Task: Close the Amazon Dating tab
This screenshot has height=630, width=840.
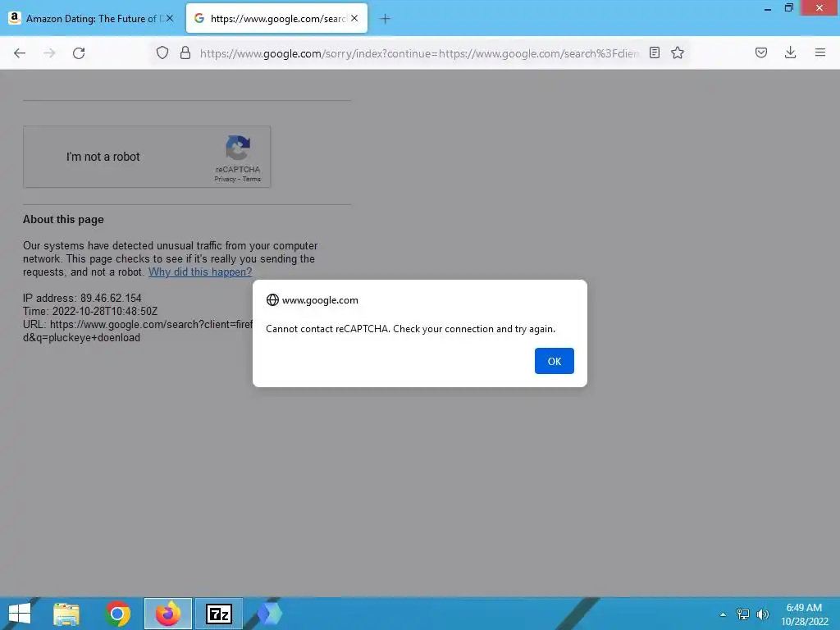Action: click(170, 18)
